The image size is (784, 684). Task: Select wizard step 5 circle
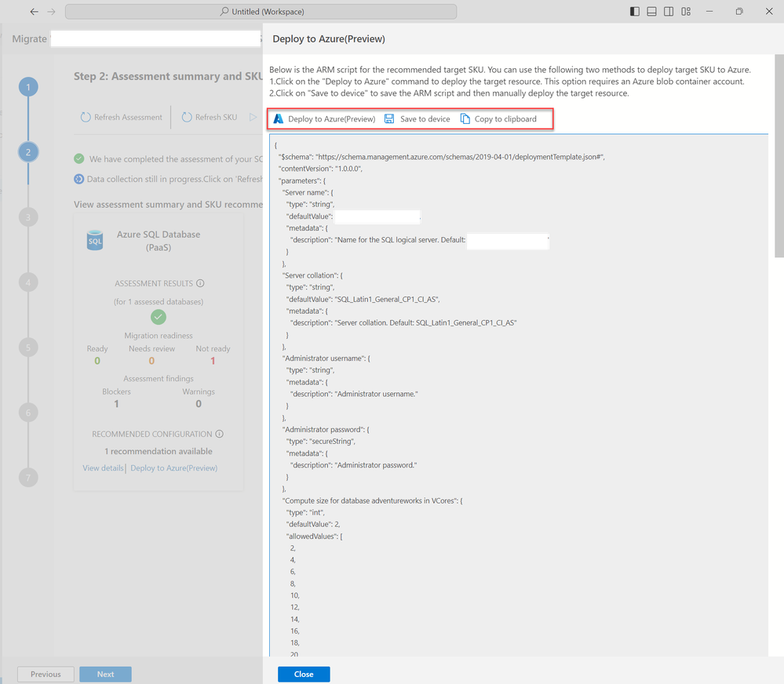(x=28, y=347)
